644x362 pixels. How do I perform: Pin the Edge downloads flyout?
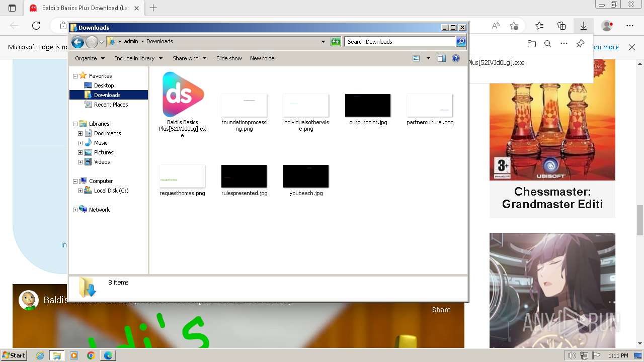pyautogui.click(x=580, y=44)
